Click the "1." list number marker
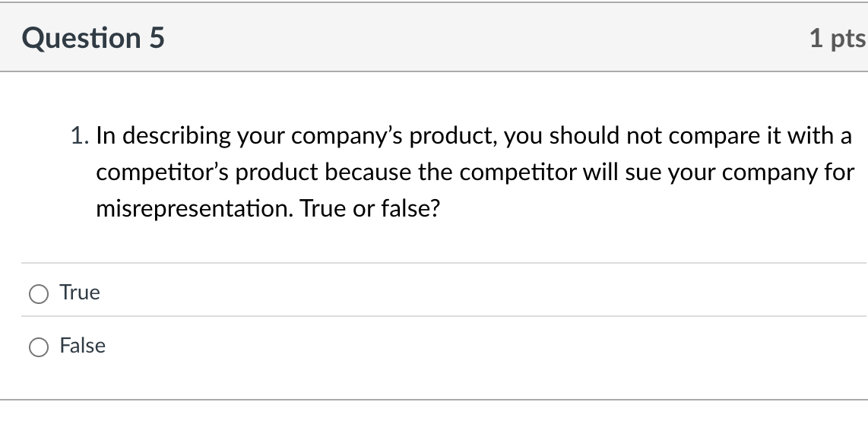Image resolution: width=868 pixels, height=421 pixels. click(80, 136)
